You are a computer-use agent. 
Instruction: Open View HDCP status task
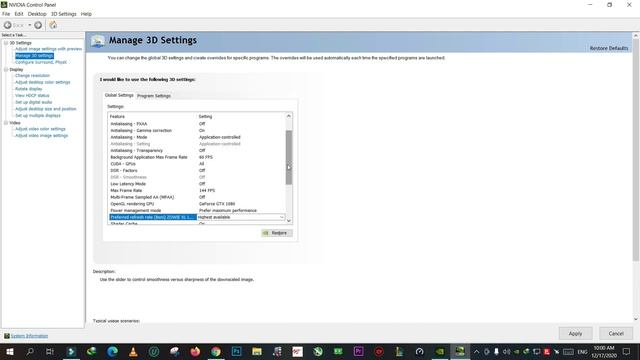pos(32,96)
